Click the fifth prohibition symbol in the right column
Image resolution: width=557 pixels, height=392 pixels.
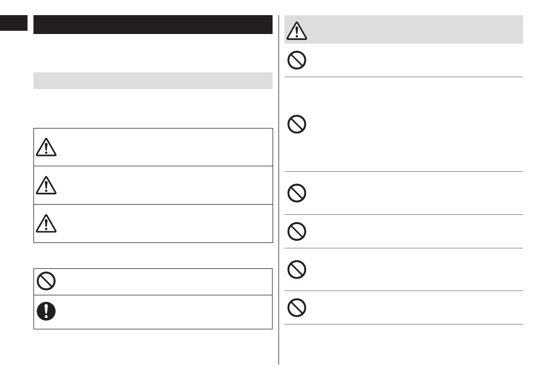pos(297,269)
